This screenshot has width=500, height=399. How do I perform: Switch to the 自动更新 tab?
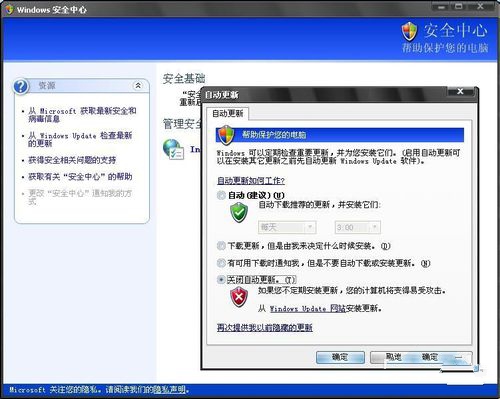228,114
